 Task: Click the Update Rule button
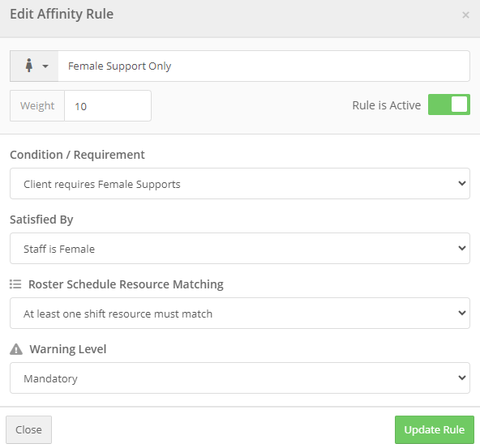[435, 429]
